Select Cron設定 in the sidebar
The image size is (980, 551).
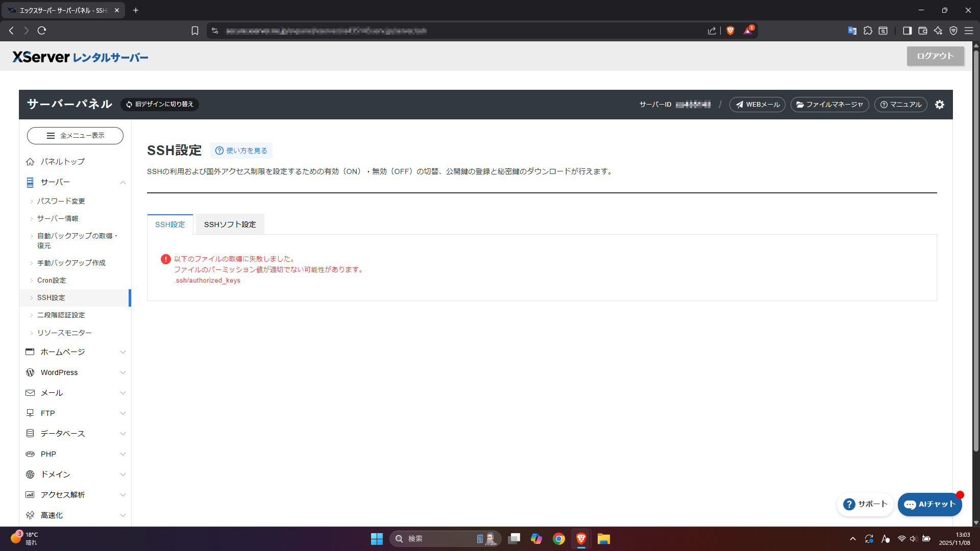(52, 280)
